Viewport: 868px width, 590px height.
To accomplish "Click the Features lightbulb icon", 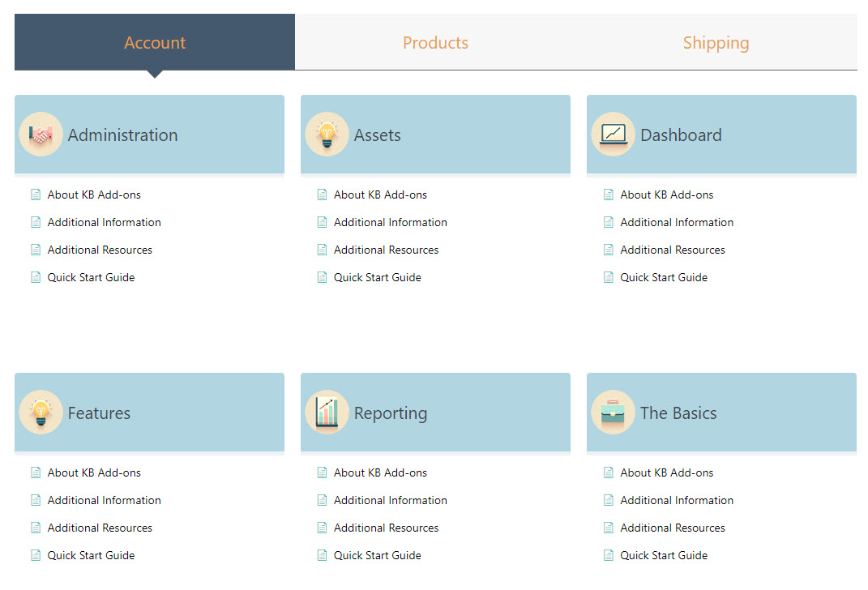I will point(41,413).
